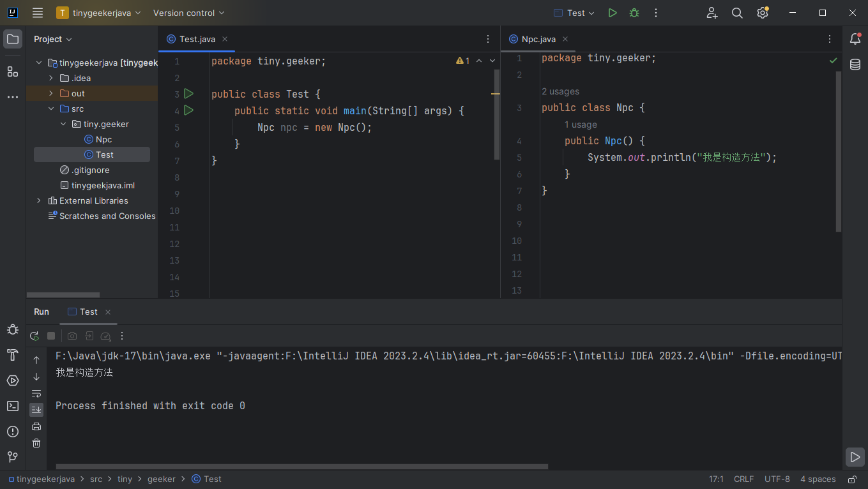Open the Services tool window
The height and width of the screenshot is (489, 868).
coord(13,380)
